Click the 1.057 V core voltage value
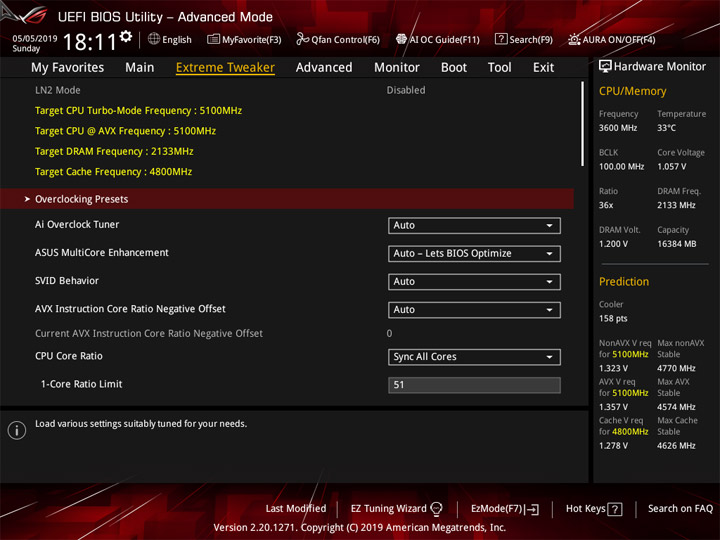Screen dimensions: 720x540 [671, 166]
